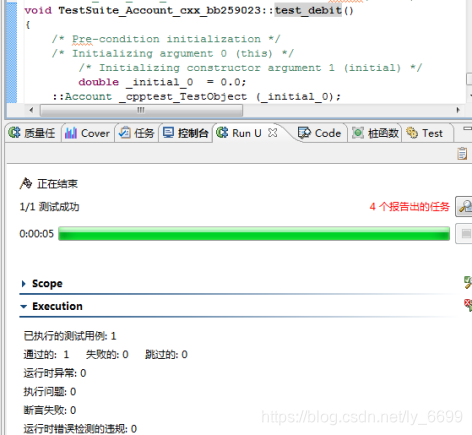Click the 正在结束 status text
472x435 pixels.
tap(57, 184)
